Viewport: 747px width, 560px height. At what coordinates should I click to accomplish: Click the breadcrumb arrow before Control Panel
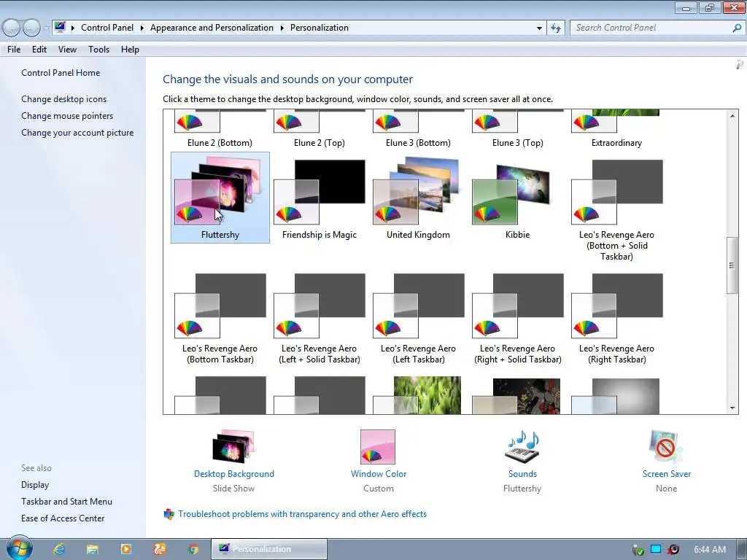73,28
